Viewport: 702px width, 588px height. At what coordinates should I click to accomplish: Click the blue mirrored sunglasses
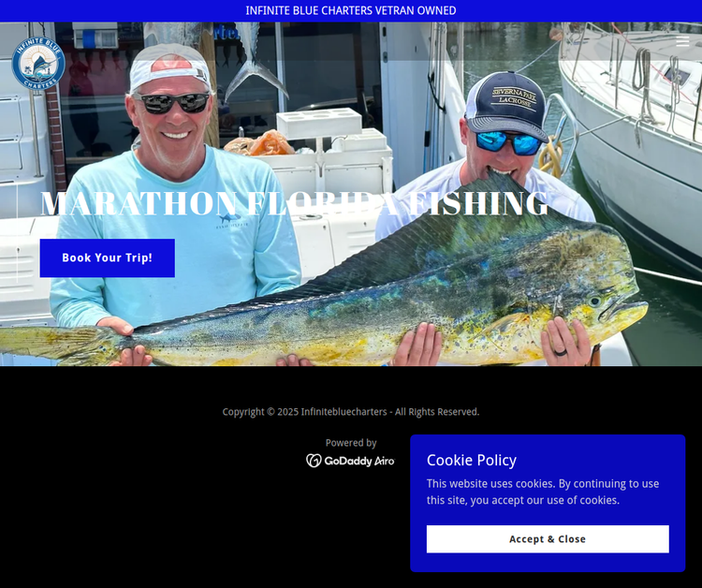(x=508, y=142)
